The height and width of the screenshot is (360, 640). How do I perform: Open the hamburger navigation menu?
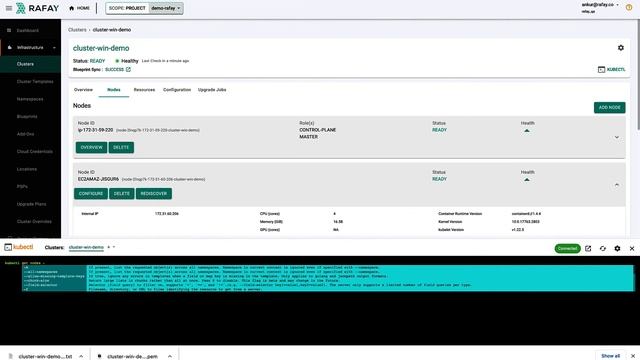(x=9, y=8)
